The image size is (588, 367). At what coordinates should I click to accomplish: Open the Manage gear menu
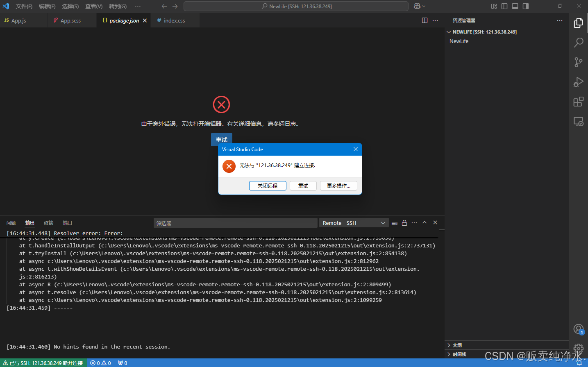coord(578,349)
